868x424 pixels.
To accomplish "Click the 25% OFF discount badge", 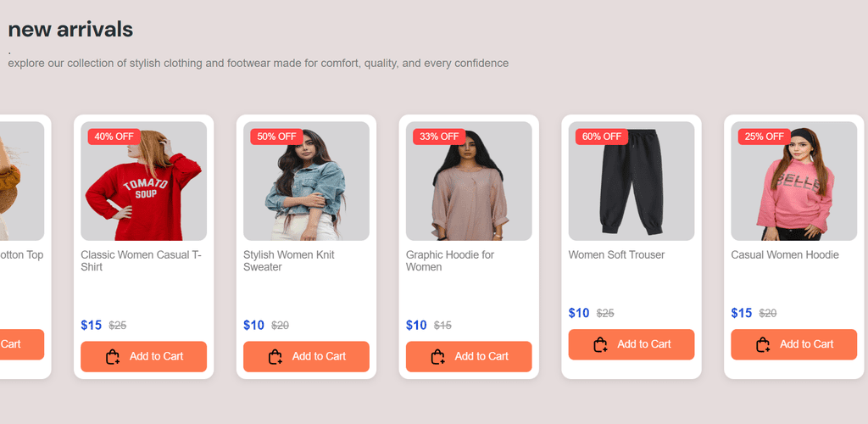I will coord(764,137).
